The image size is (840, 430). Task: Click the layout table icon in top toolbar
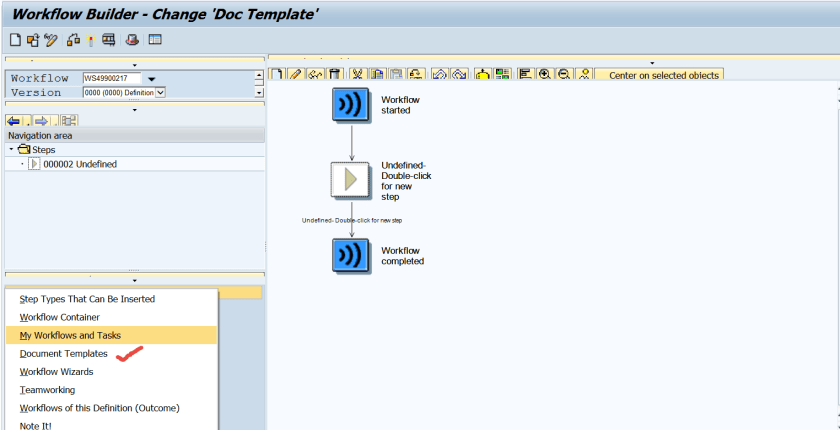point(155,40)
